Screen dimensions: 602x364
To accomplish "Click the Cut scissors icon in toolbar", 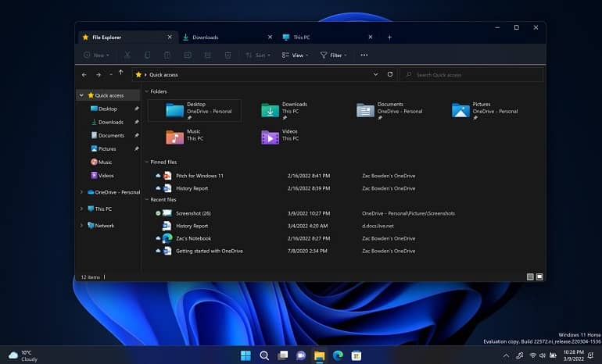I will click(127, 55).
